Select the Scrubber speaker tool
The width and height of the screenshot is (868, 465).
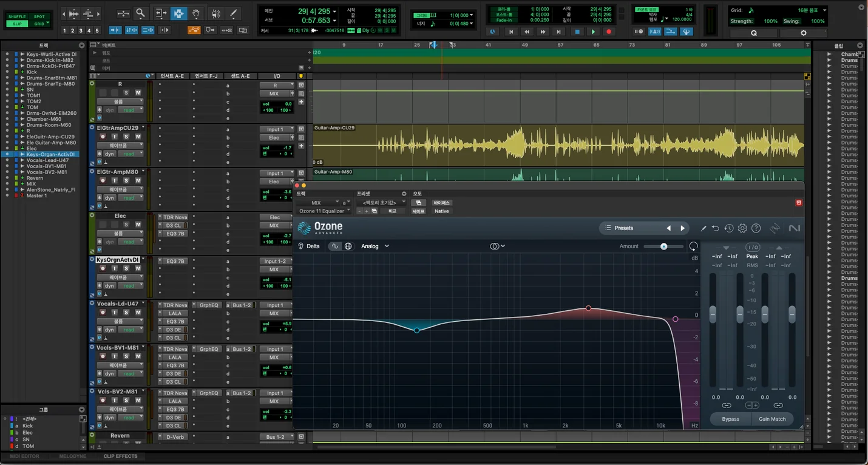[x=215, y=13]
